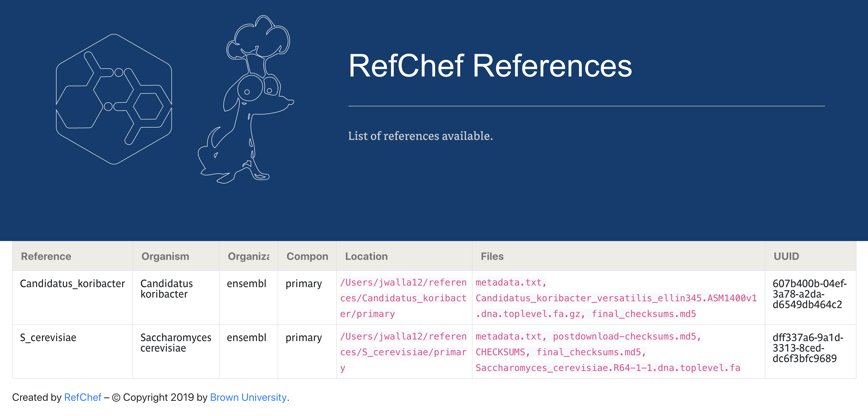The width and height of the screenshot is (868, 416).
Task: Click 'primary' in the S_cerevisiae row
Action: click(x=304, y=338)
